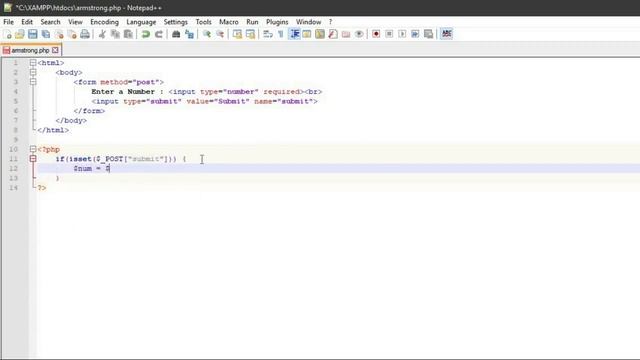Open Folder as Workspace icon
The image size is (640, 360).
[x=346, y=34]
